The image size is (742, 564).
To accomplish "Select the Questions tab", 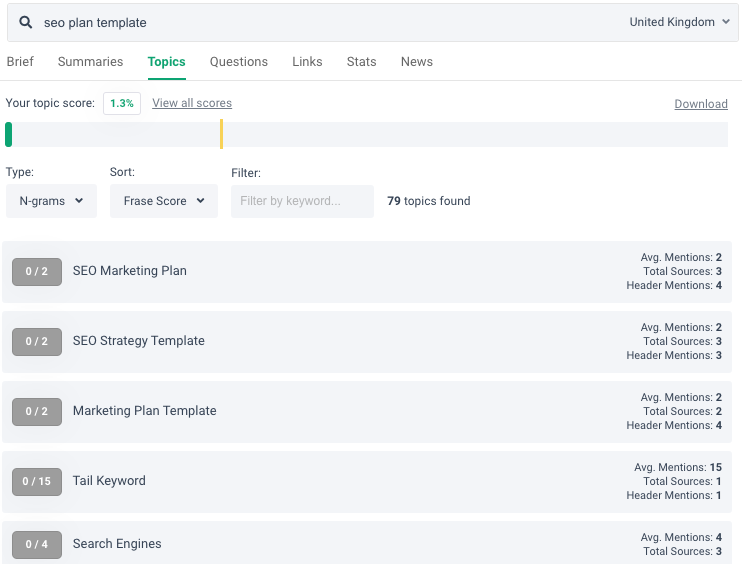I will [x=238, y=62].
